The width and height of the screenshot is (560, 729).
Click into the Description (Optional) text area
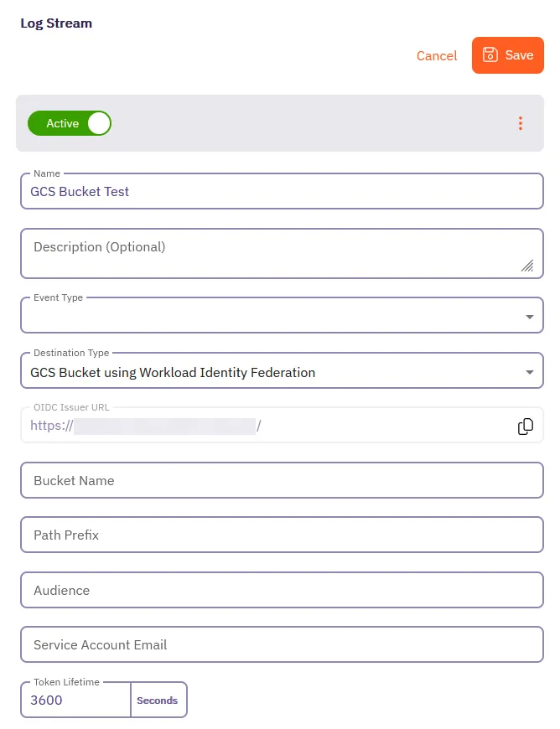pos(268,252)
